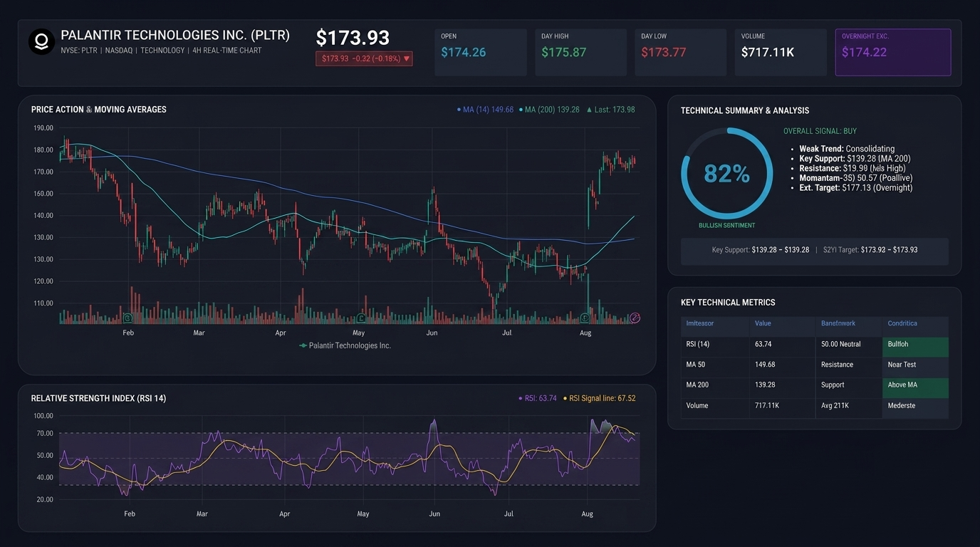Select the Overnight Exc. card
980x547 pixels.
893,52
